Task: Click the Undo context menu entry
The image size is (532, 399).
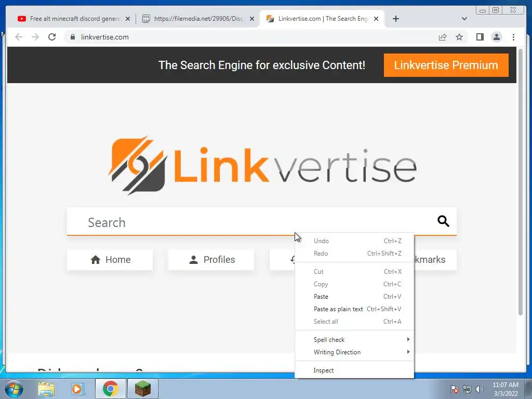Action: coord(354,241)
